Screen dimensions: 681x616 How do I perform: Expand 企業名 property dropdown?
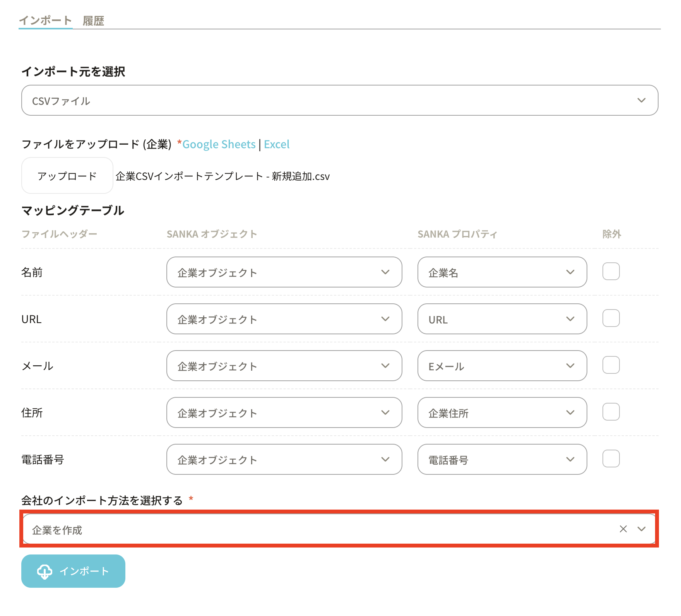click(502, 272)
